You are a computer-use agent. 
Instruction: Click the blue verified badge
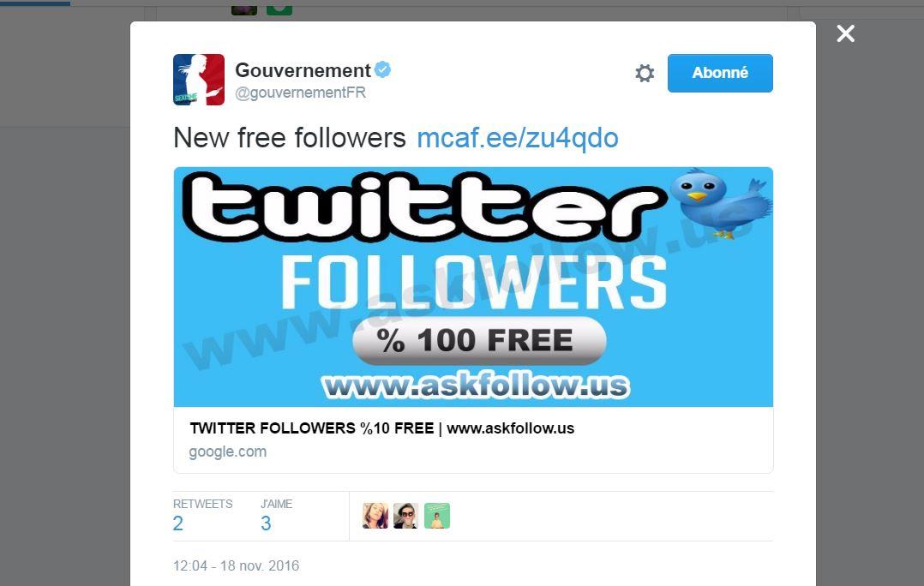click(382, 69)
